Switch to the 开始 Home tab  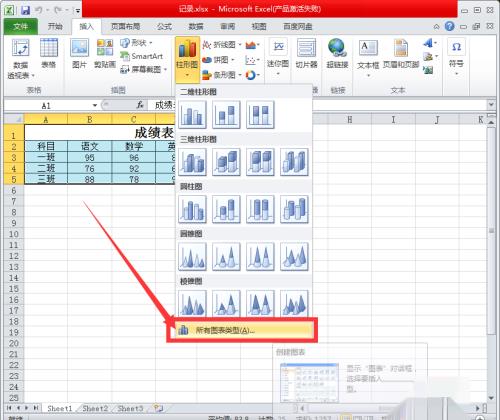click(x=55, y=26)
